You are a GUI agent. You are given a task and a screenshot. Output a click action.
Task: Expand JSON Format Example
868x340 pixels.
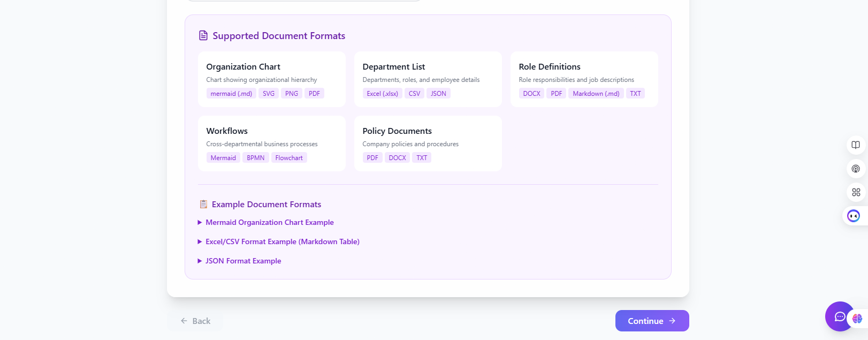pos(240,261)
